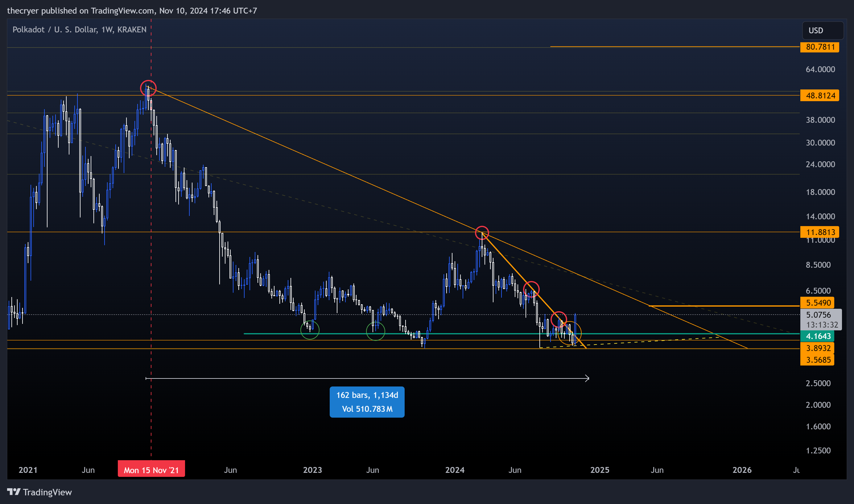Image resolution: width=854 pixels, height=504 pixels.
Task: Select the 80.7811 price label
Action: tap(820, 47)
